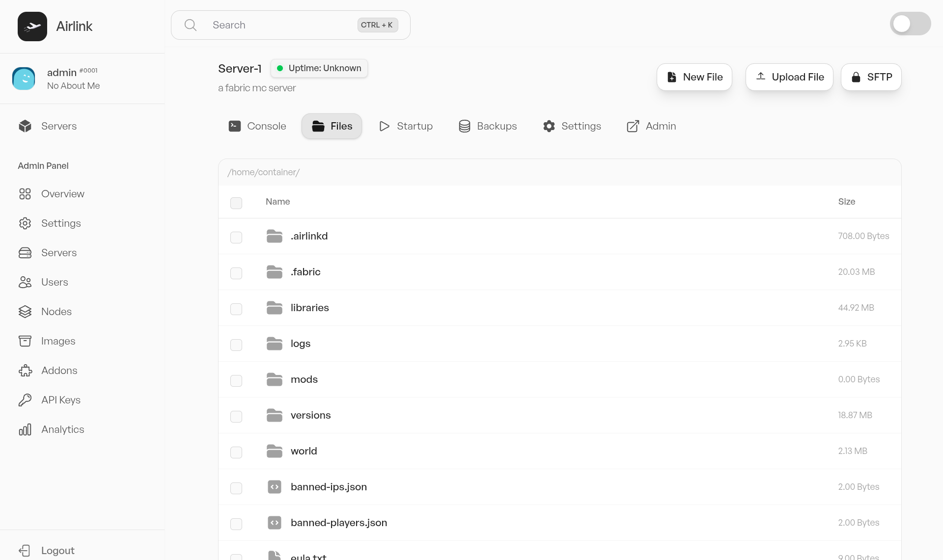This screenshot has height=560, width=943.
Task: Go to the Startup tab
Action: tap(406, 126)
